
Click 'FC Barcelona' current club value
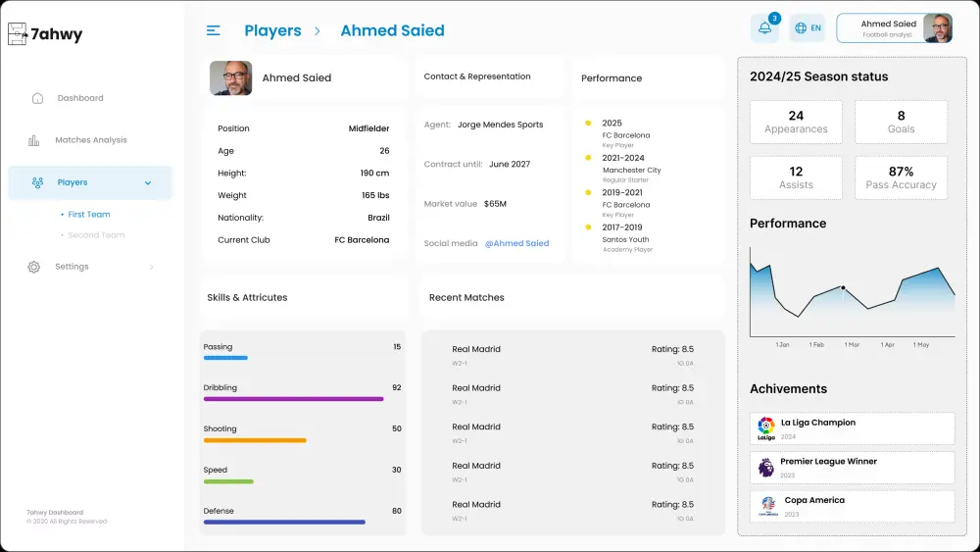point(362,240)
